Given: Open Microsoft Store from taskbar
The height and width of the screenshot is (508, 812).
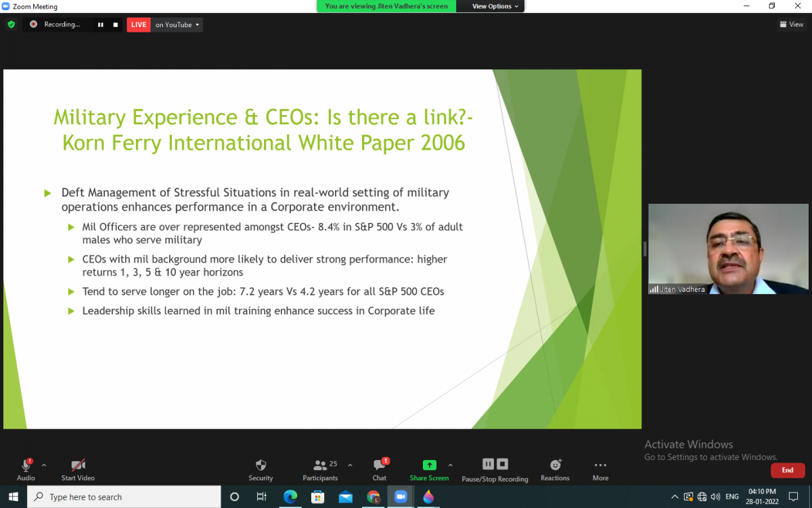Looking at the screenshot, I should tap(317, 496).
